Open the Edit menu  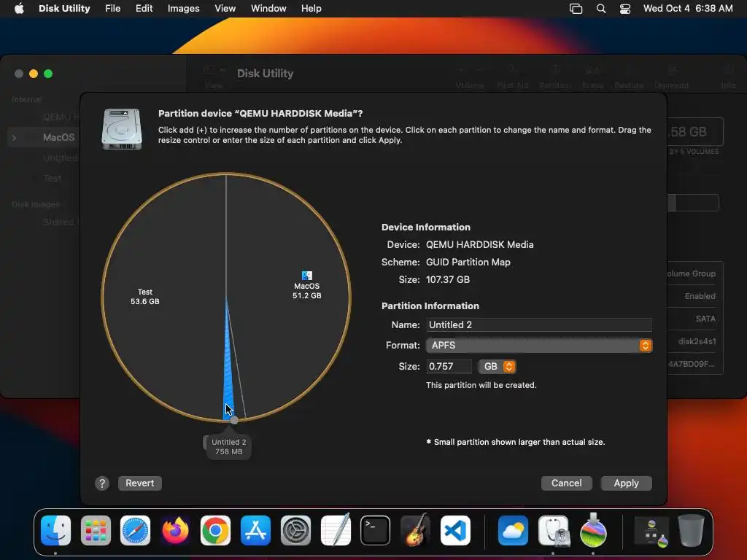144,9
